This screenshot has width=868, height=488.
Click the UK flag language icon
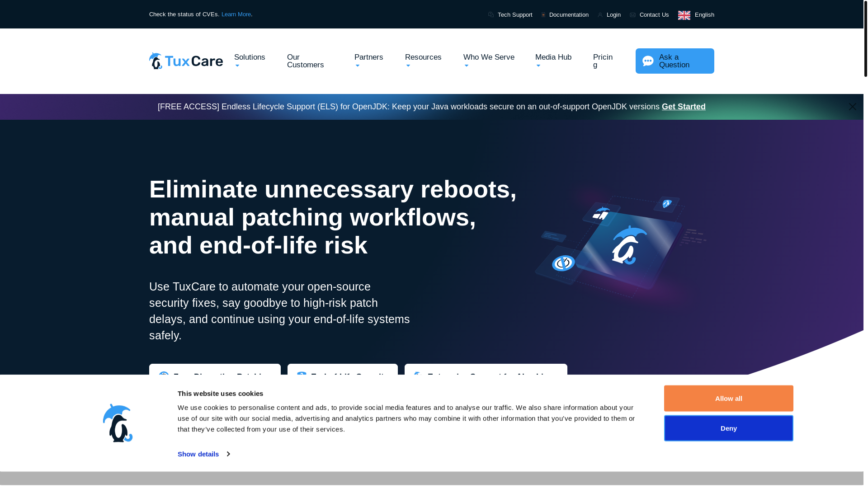pos(684,15)
